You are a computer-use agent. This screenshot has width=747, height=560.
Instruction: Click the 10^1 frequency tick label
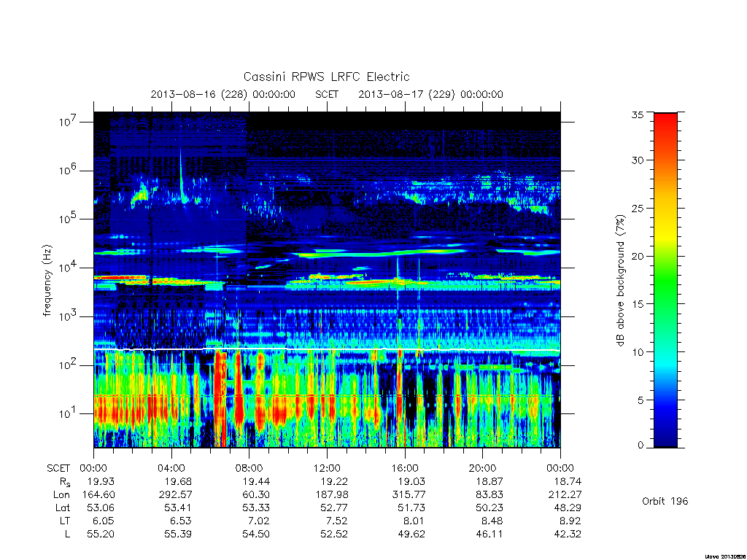pyautogui.click(x=69, y=413)
